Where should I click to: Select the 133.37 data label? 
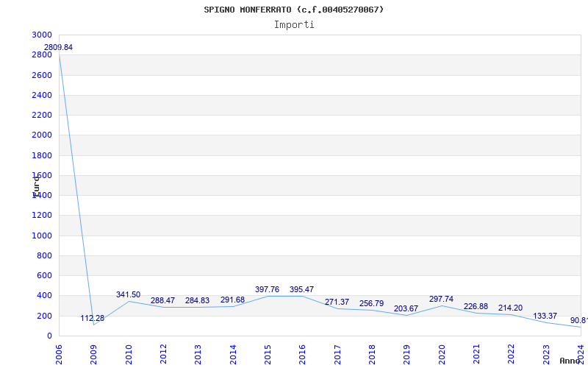[545, 316]
